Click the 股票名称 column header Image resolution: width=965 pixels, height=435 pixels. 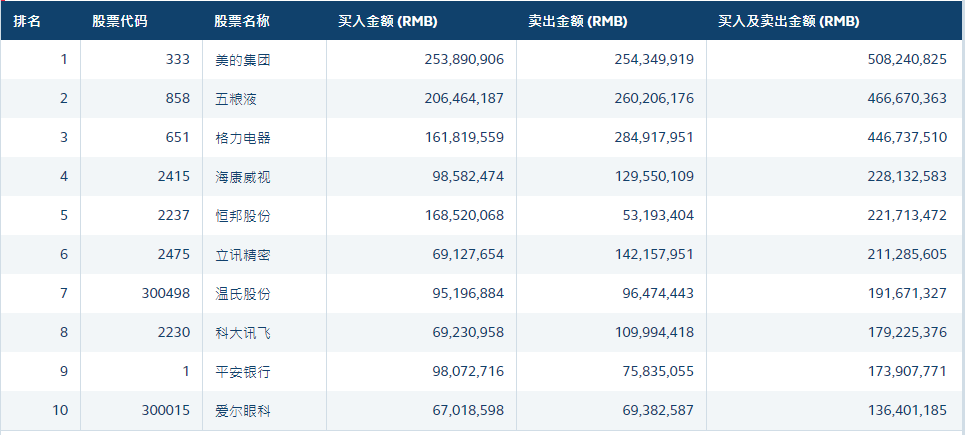(x=242, y=21)
